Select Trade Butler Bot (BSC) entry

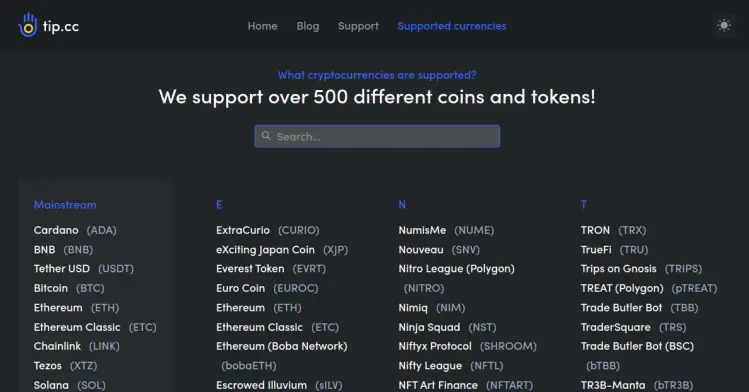(x=637, y=356)
